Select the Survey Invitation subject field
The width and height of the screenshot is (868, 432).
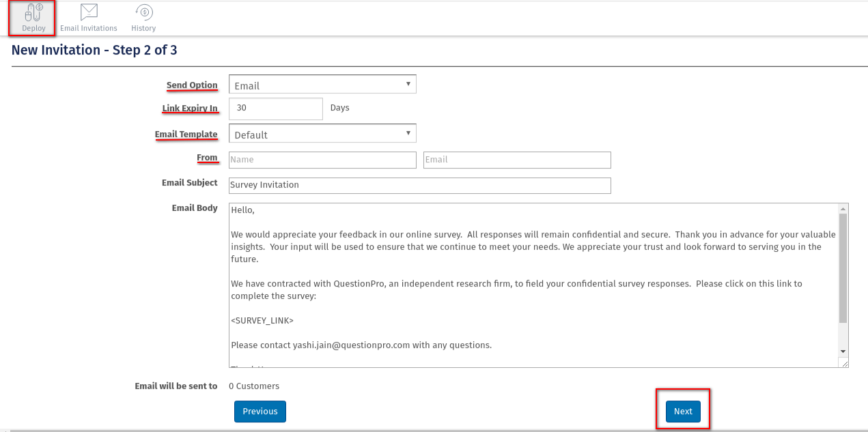tap(419, 185)
